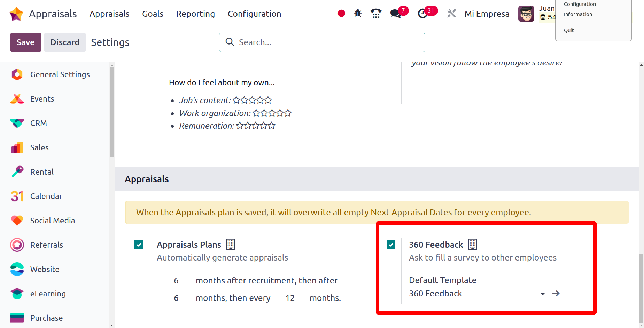Expand the Default Template dropdown
Image resolution: width=644 pixels, height=328 pixels.
pos(542,294)
